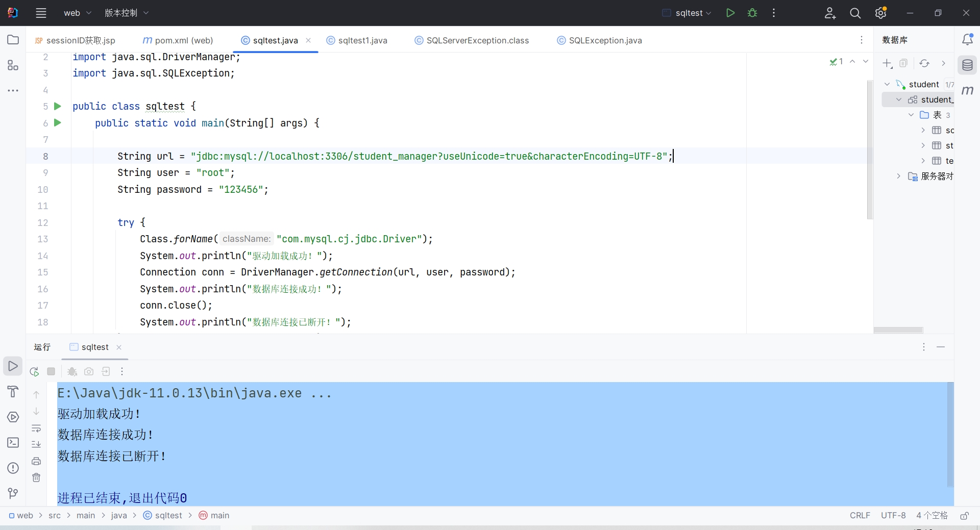Collapse the 表 tables folder

911,115
